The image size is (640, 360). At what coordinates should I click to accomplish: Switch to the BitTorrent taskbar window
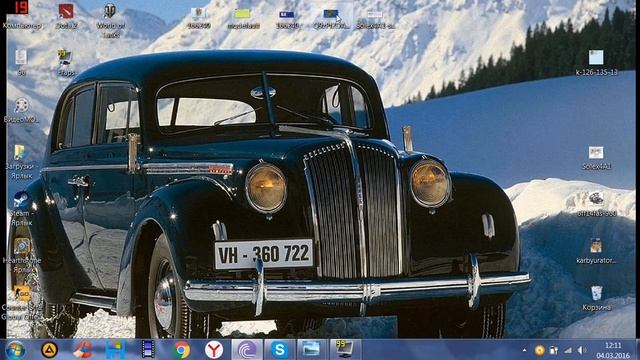click(x=247, y=350)
